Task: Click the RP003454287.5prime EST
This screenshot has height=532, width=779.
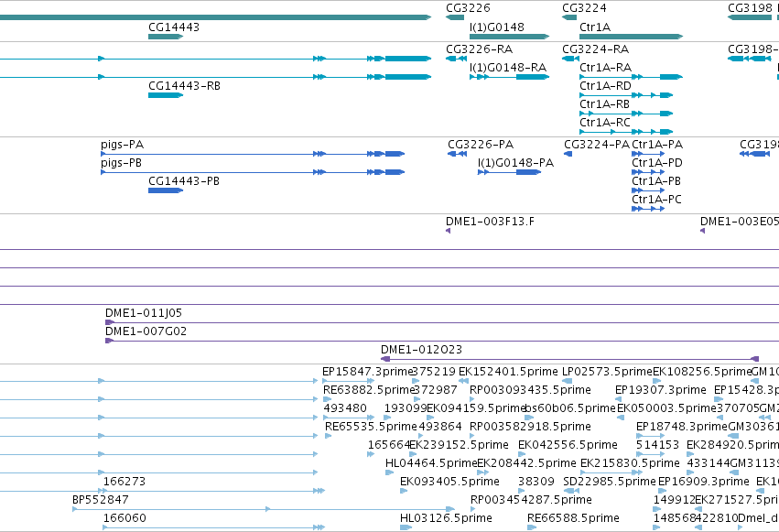Action: coord(472,509)
